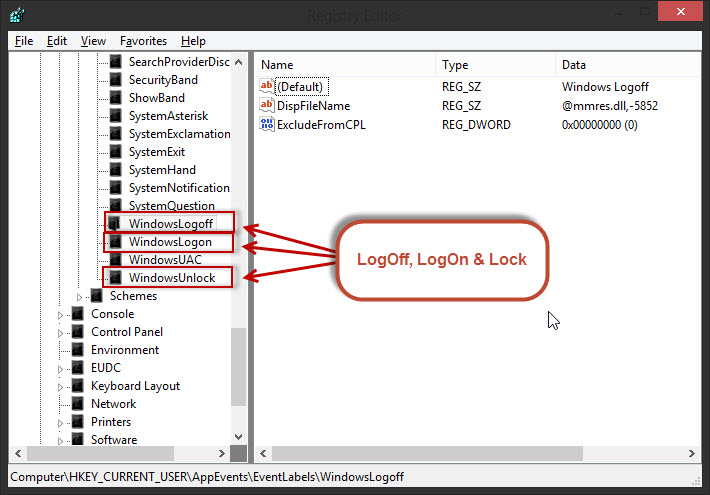Select the SystemNotification key folder icon
This screenshot has width=710, height=495.
click(116, 188)
